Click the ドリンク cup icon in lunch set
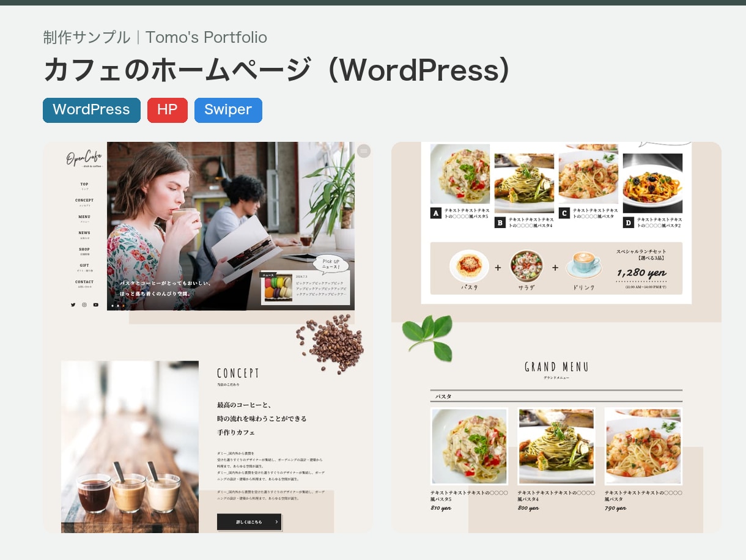 click(x=584, y=266)
